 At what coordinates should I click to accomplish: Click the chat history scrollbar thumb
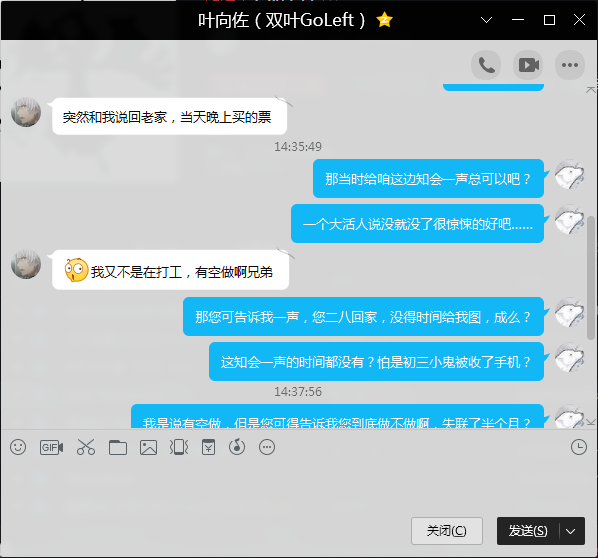591,277
